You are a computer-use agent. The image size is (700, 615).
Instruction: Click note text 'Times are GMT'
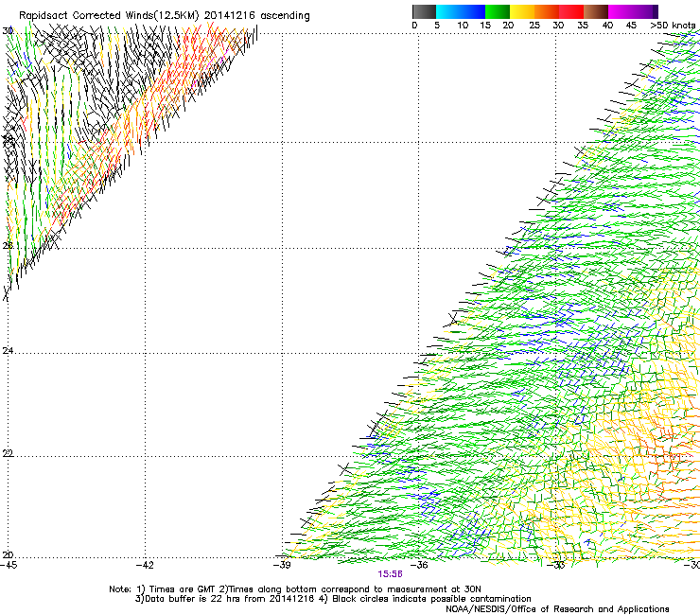[183, 589]
